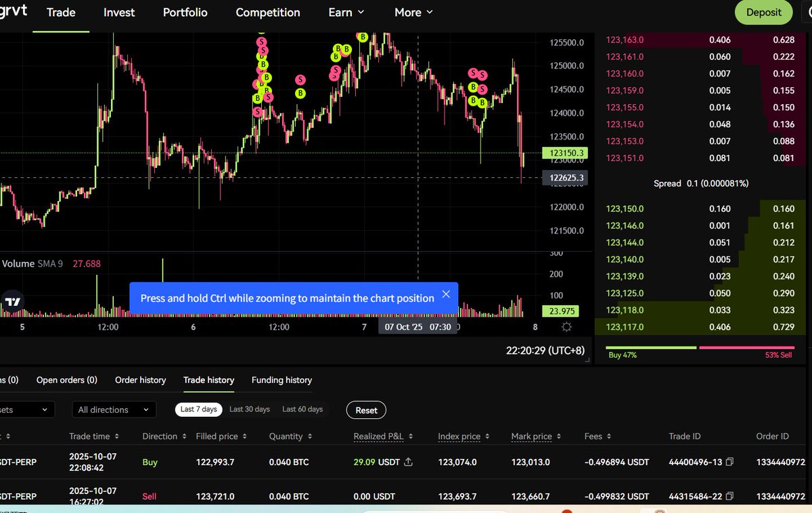The height and width of the screenshot is (513, 812).
Task: Open the All directions dropdown
Action: (x=114, y=409)
